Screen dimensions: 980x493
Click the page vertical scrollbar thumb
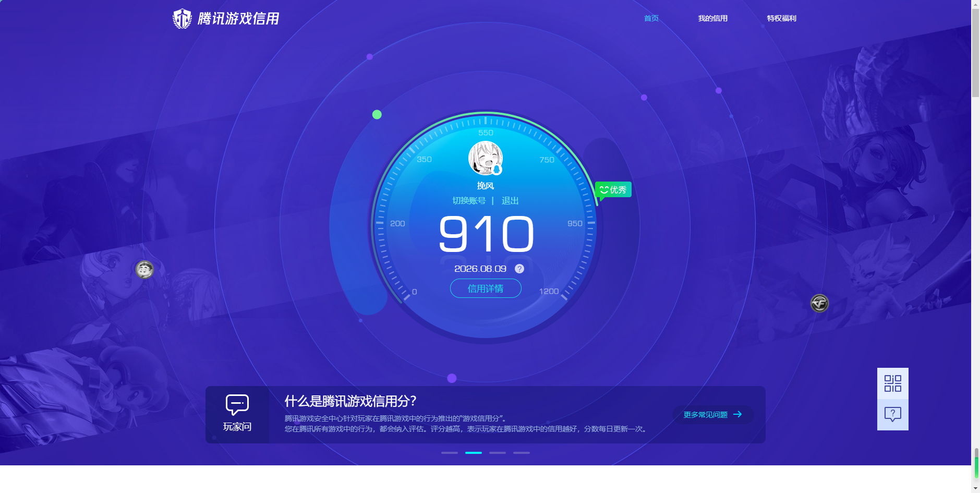pyautogui.click(x=975, y=53)
